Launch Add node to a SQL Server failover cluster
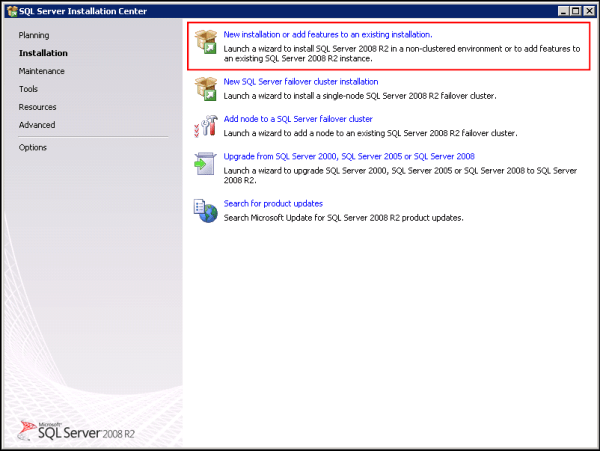 298,119
